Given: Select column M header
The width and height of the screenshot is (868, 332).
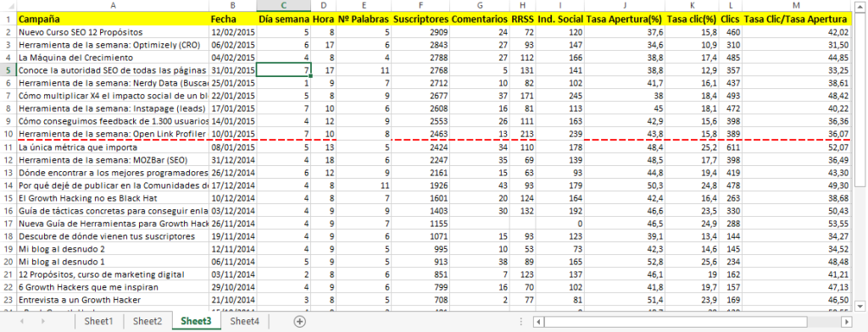Looking at the screenshot, I should [x=796, y=6].
